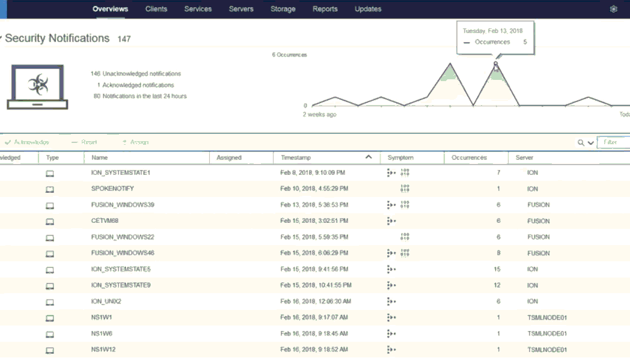Screen dimensions: 630x364
Task: Expand the search options dropdown arrow
Action: click(591, 143)
